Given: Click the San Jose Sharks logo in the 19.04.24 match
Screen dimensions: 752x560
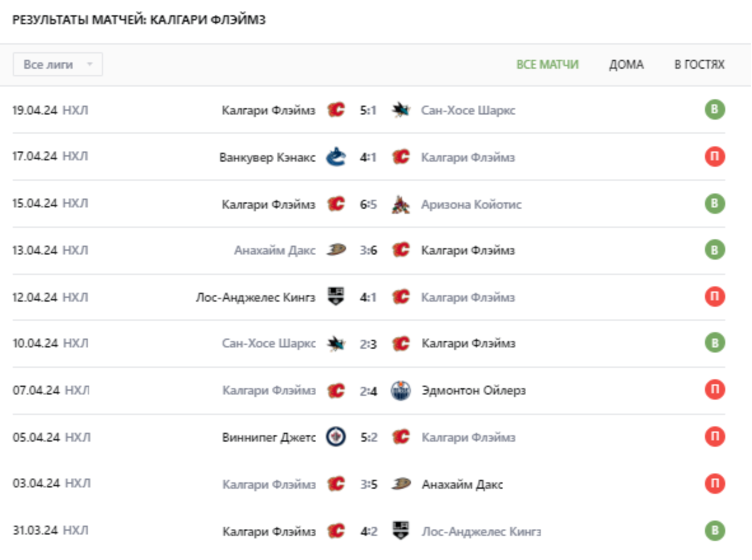Looking at the screenshot, I should (401, 110).
